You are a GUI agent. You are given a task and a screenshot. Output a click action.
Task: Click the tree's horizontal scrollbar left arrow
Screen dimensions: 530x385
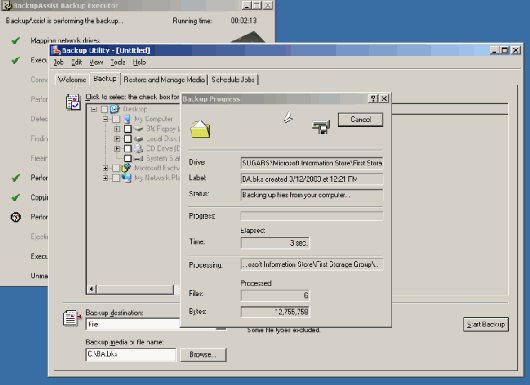tap(91, 289)
